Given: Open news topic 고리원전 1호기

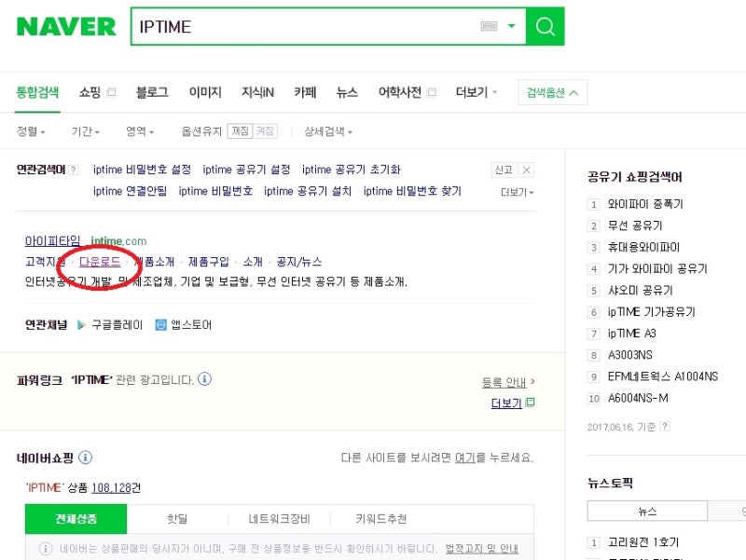Looking at the screenshot, I should pyautogui.click(x=643, y=542).
